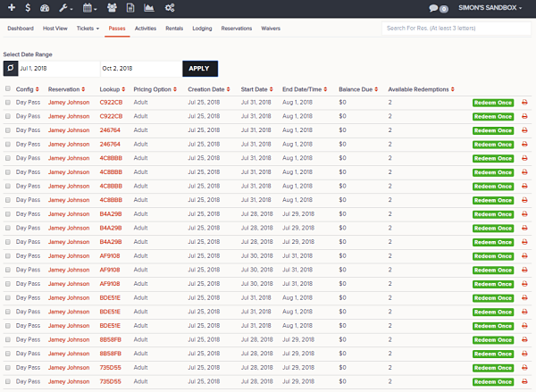Sort by Creation Date column arrows

point(228,89)
